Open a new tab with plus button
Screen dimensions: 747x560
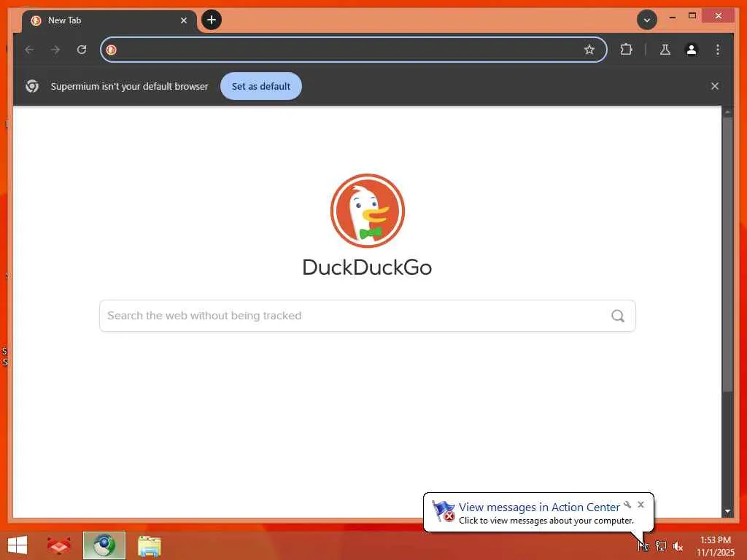coord(212,20)
